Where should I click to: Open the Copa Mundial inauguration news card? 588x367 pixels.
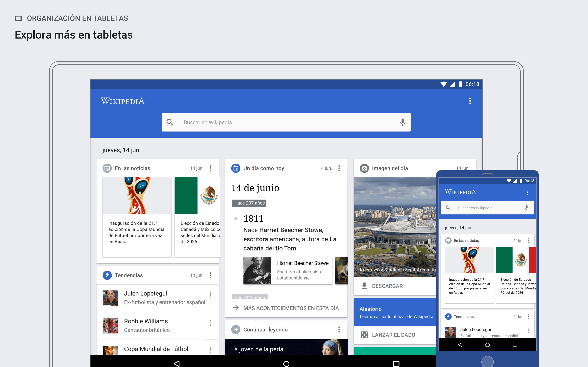coord(137,217)
